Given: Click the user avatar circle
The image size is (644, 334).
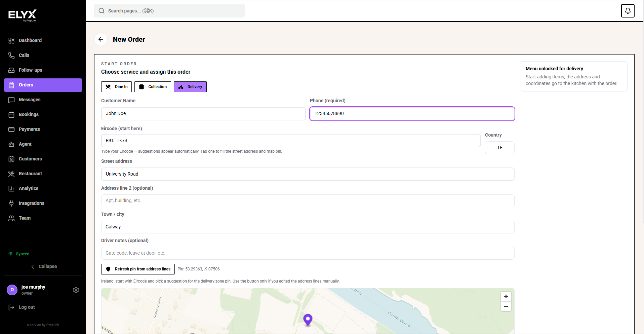Looking at the screenshot, I should (x=12, y=290).
